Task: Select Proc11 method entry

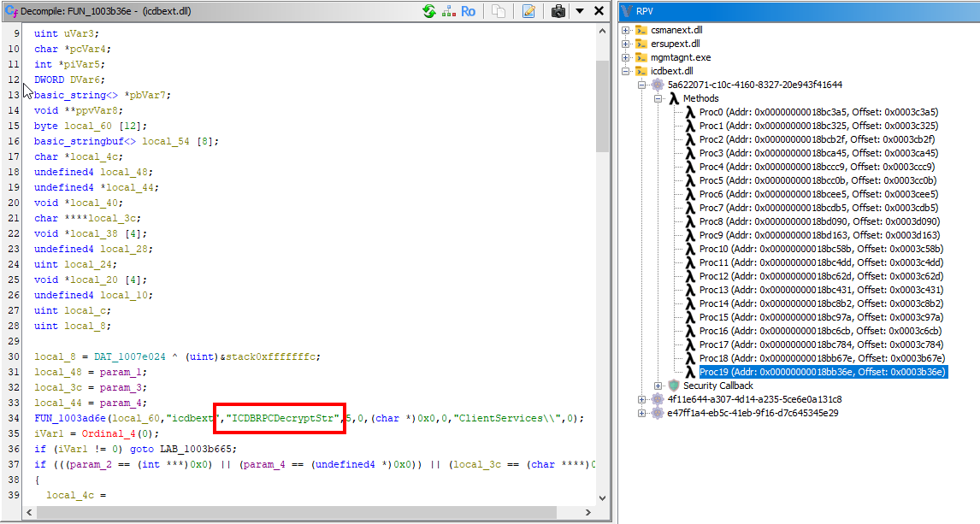Action: click(x=821, y=263)
